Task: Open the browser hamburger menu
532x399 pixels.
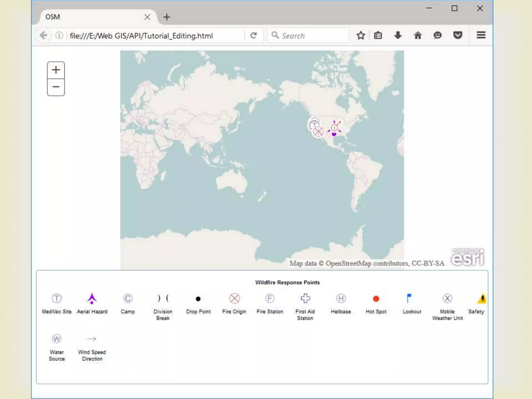Action: coord(481,35)
